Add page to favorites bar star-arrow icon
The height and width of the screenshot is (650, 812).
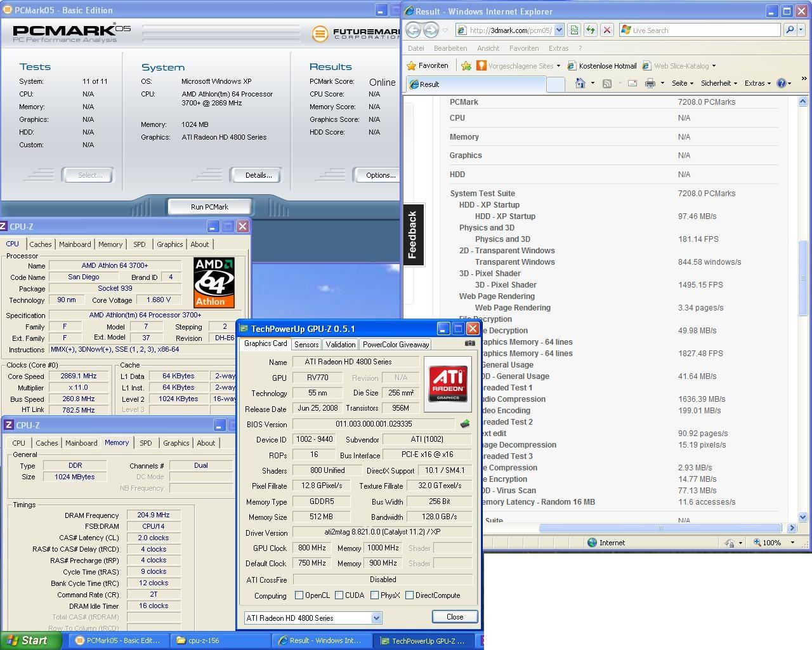[466, 65]
